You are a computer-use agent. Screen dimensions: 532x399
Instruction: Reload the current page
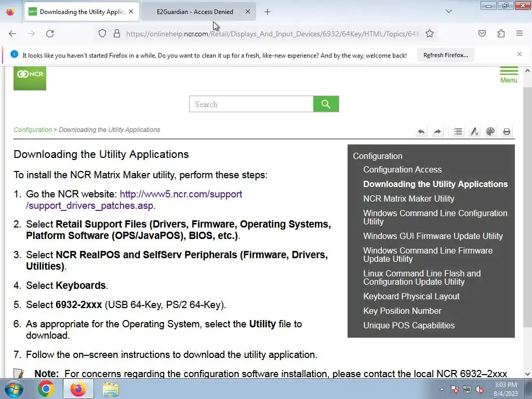point(50,34)
